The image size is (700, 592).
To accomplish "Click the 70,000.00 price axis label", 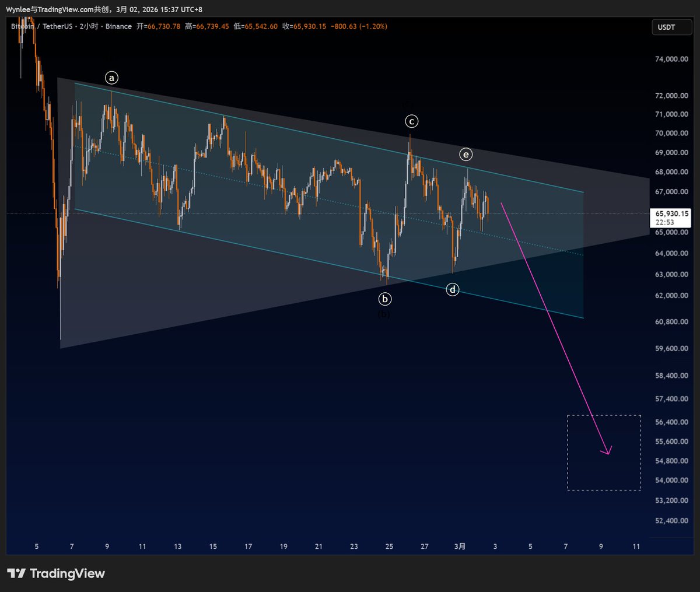I will click(671, 133).
